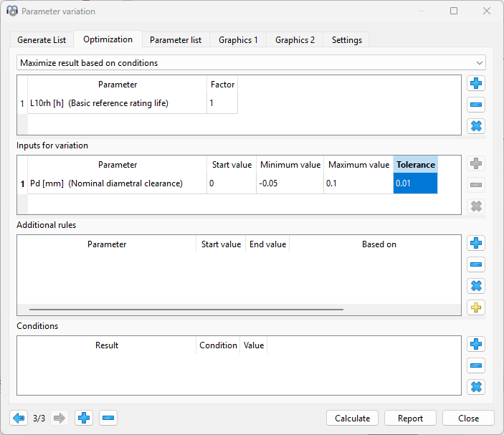Select Tolerance cell value 0.01
Viewport: 504px width, 435px height.
pos(415,183)
